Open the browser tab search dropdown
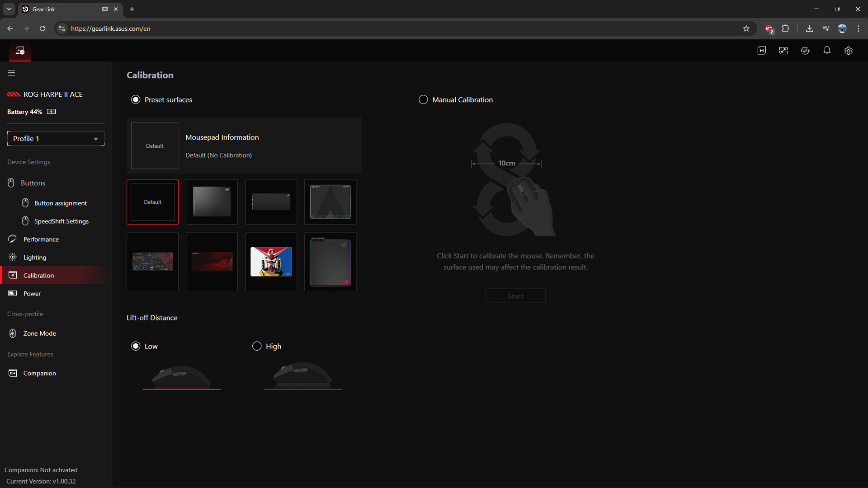 point(9,9)
